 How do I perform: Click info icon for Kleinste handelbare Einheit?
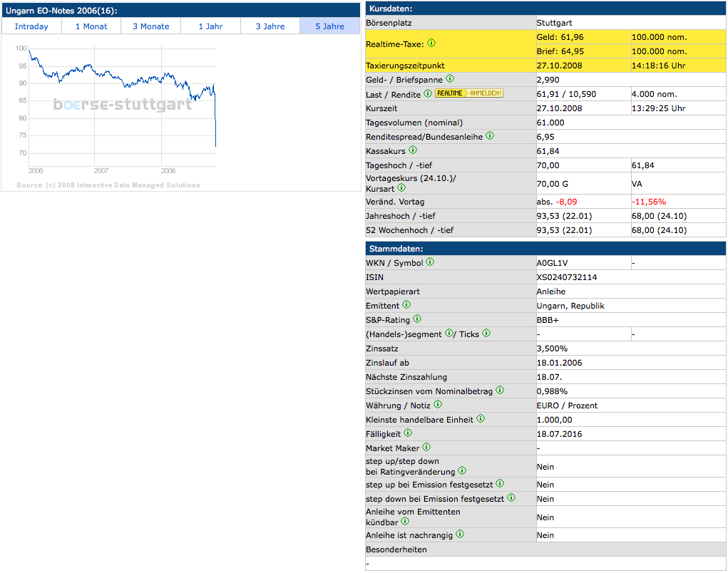click(481, 418)
